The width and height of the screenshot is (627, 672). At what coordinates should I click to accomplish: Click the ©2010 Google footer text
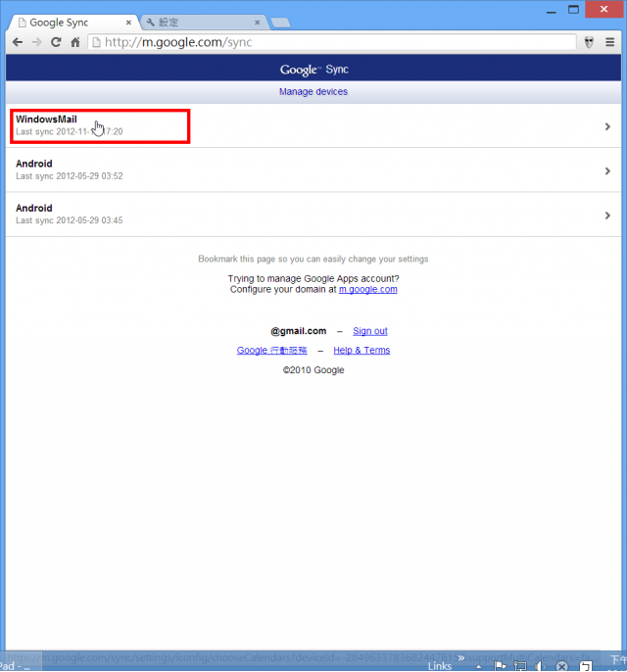313,370
